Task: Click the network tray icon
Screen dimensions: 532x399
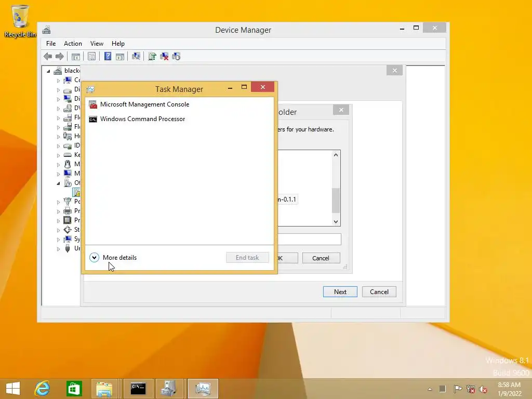Action: (x=470, y=389)
